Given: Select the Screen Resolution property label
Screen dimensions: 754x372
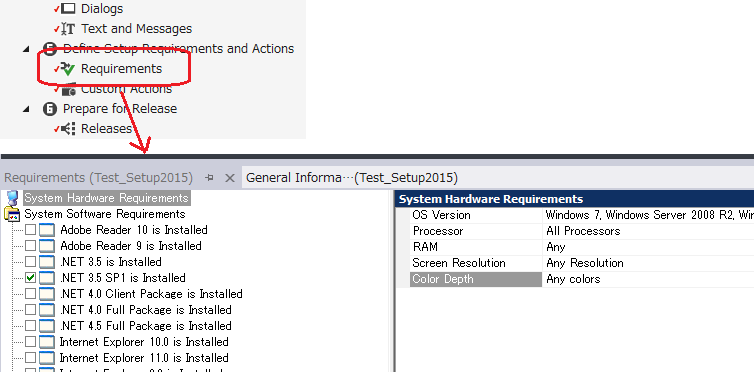Looking at the screenshot, I should (459, 263).
